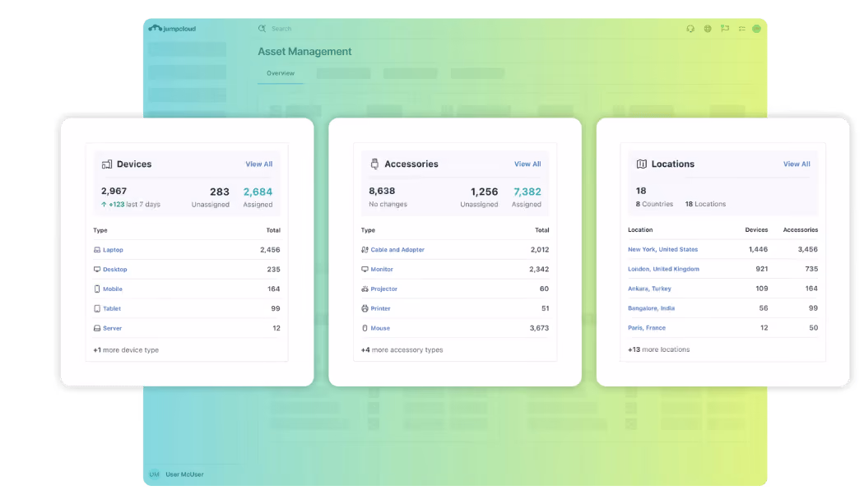The width and height of the screenshot is (864, 504).
Task: Click the Mobile row icon
Action: pos(97,289)
